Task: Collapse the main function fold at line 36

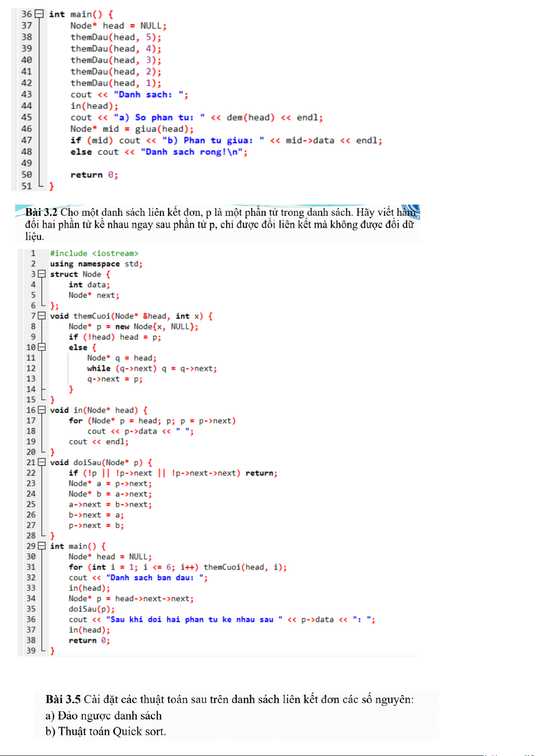Action: click(39, 14)
